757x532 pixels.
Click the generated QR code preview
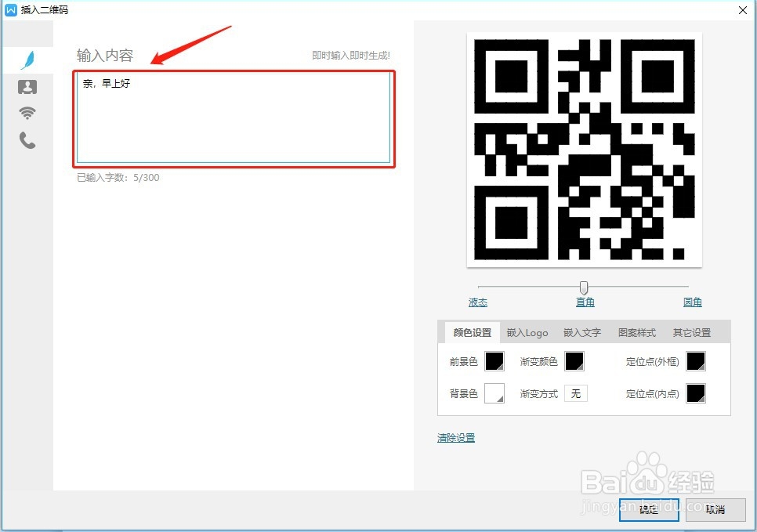(x=584, y=150)
